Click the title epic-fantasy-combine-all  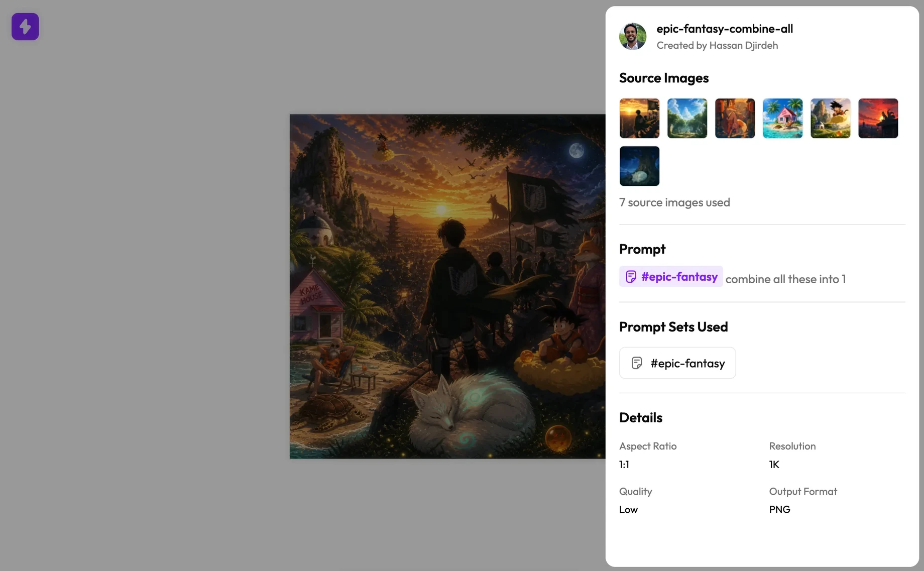[725, 29]
